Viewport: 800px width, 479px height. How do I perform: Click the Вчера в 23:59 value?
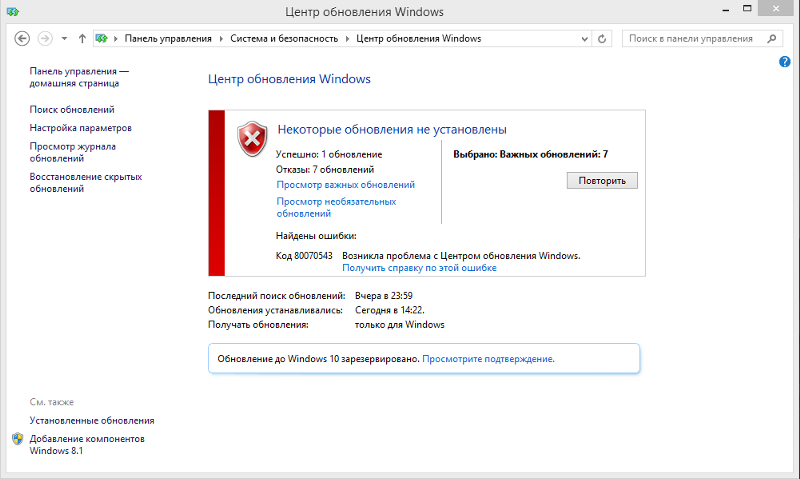(x=384, y=296)
